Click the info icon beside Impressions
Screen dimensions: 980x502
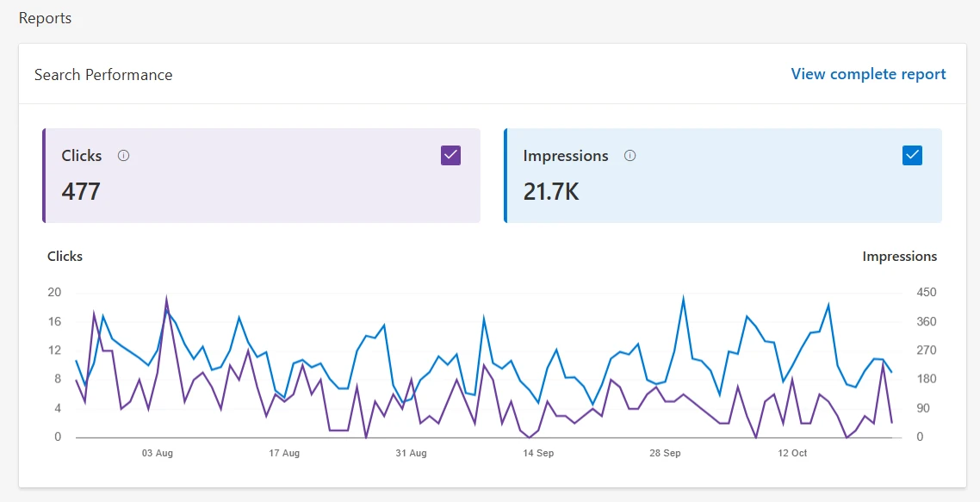pyautogui.click(x=630, y=156)
